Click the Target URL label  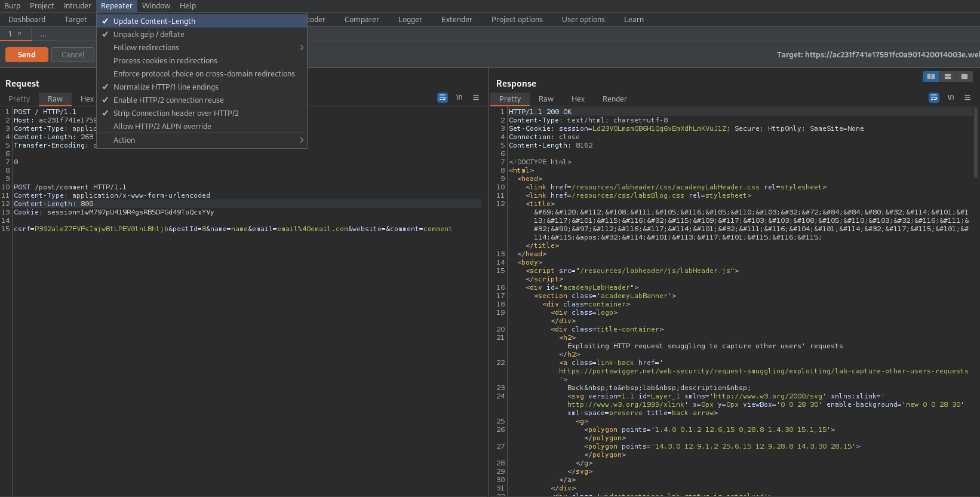tap(878, 54)
